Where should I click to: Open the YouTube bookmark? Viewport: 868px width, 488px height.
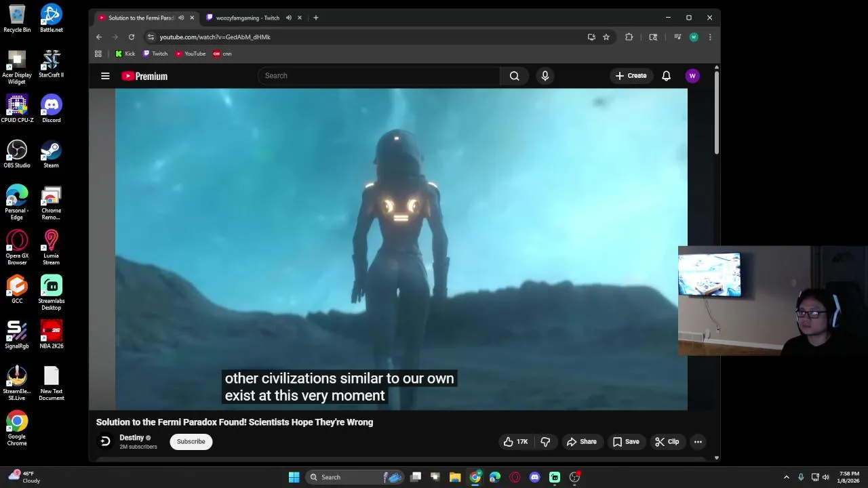(x=191, y=54)
